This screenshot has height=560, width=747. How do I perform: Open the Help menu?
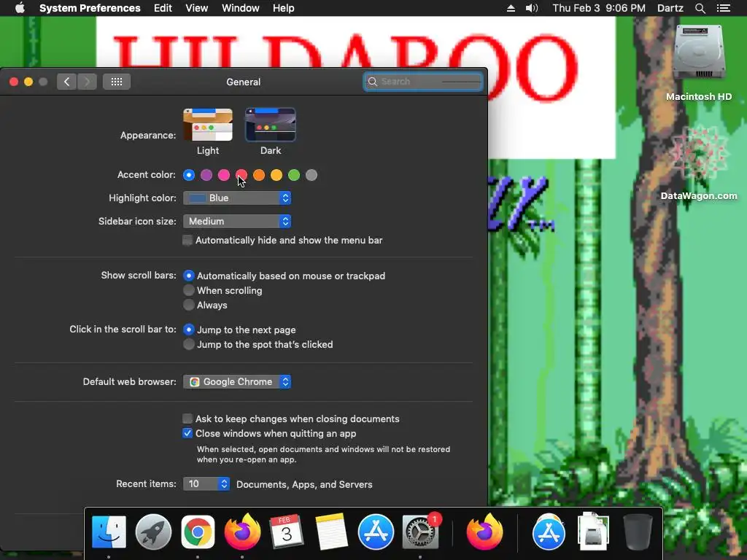pyautogui.click(x=284, y=8)
